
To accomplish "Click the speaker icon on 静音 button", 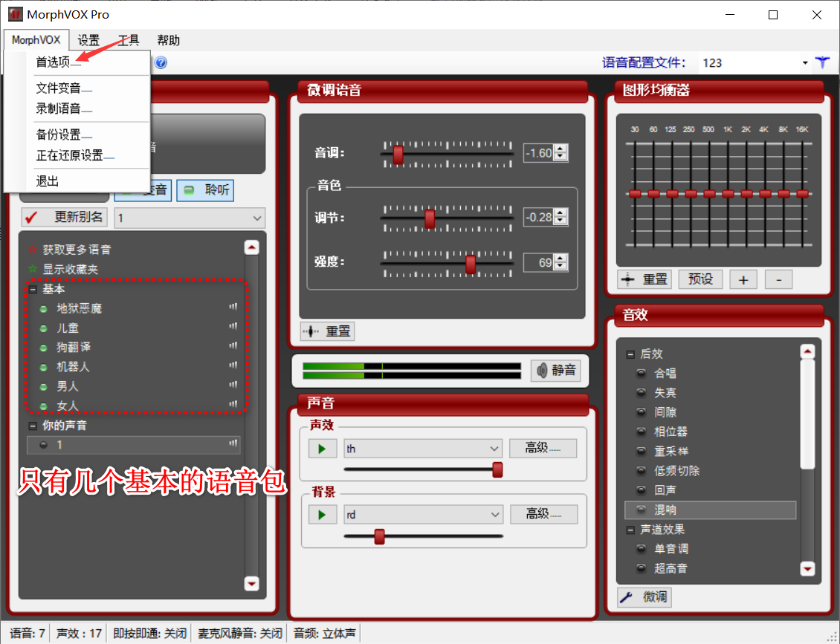I will [x=542, y=371].
